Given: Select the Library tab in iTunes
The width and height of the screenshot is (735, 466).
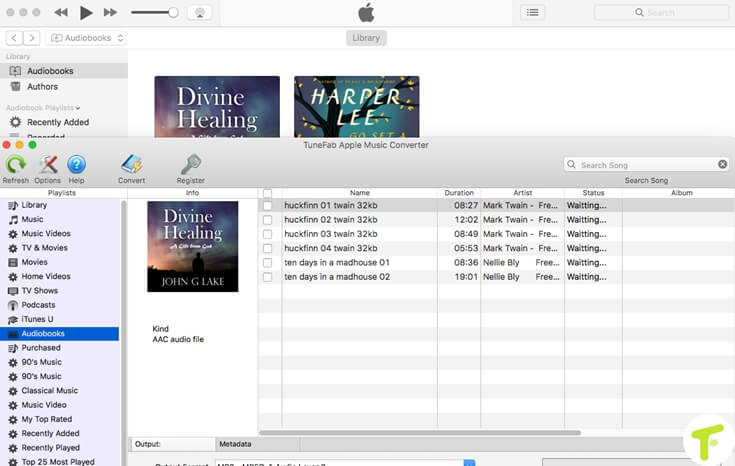Looking at the screenshot, I should pos(366,38).
